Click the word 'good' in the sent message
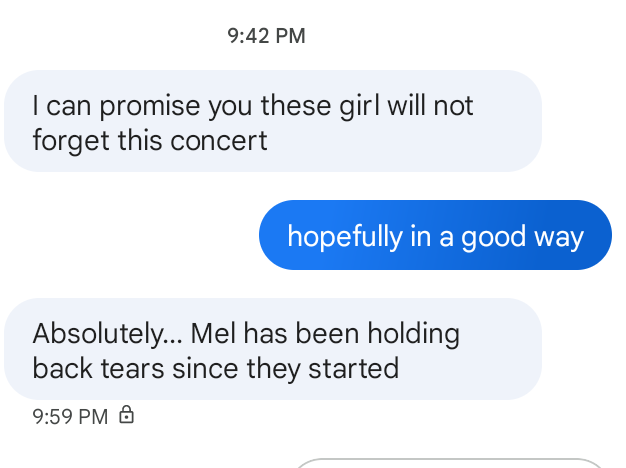Screen dimensions: 626x468 493,237
